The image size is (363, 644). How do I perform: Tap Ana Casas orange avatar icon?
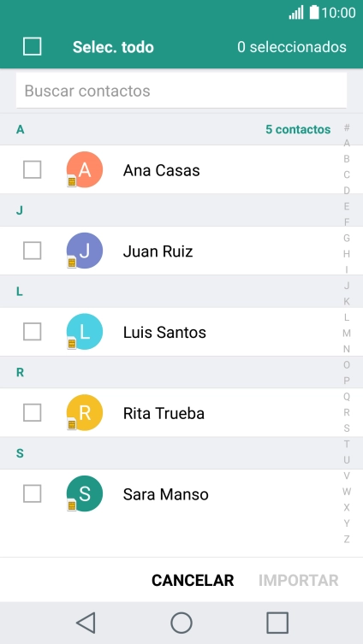pos(85,169)
